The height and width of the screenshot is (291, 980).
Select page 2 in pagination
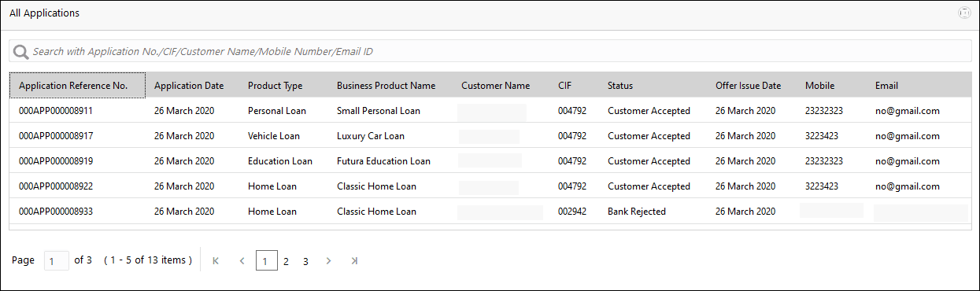286,260
